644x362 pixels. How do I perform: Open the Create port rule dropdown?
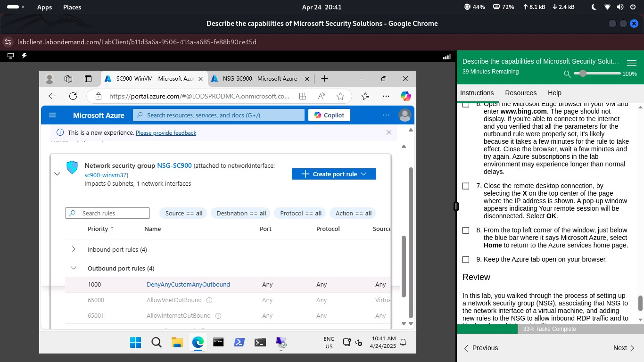pos(334,174)
